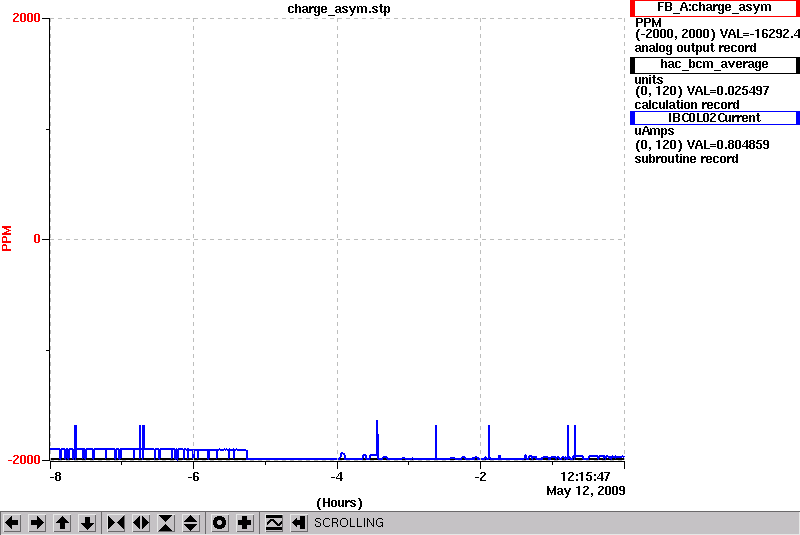This screenshot has height=535, width=800.
Task: Click the PPM units label in legend
Action: tap(648, 23)
